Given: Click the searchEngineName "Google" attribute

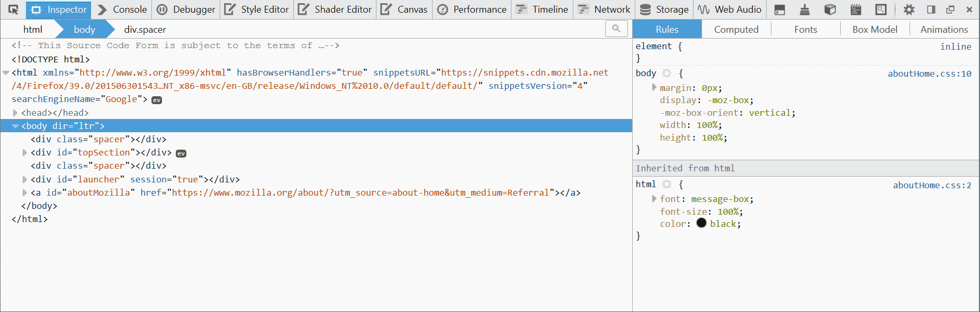Looking at the screenshot, I should (76, 99).
